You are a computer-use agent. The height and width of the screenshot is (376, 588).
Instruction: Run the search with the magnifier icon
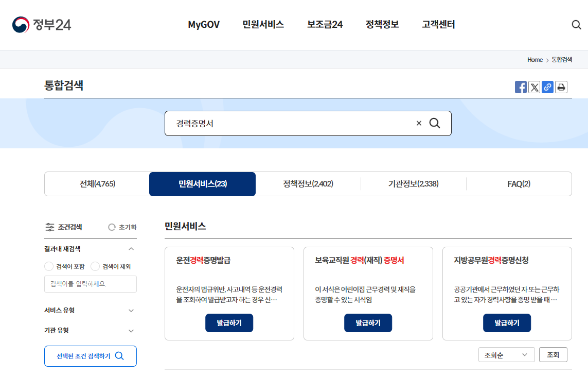pos(435,123)
